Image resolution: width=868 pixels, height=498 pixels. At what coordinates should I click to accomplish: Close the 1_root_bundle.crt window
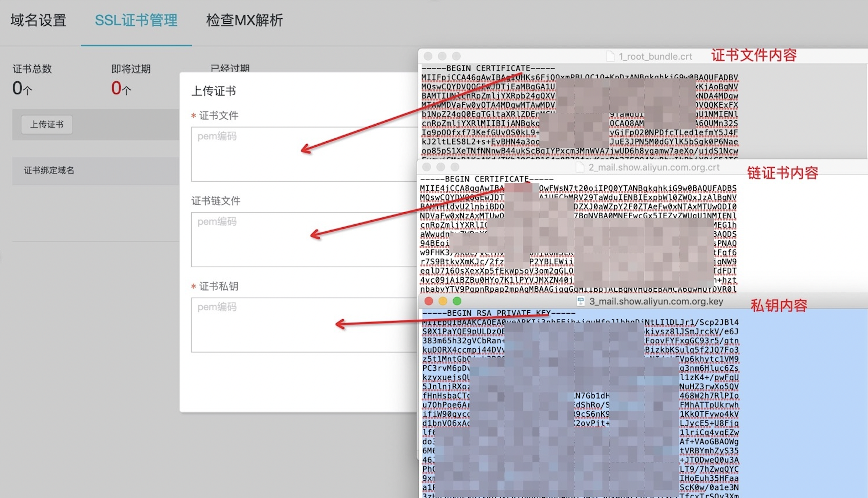coord(428,56)
